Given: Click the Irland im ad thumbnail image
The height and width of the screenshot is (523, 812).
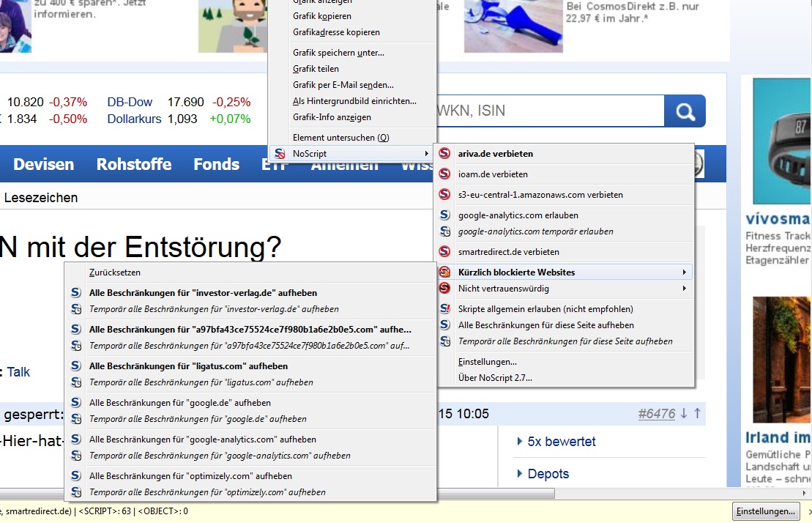Looking at the screenshot, I should coord(782,360).
